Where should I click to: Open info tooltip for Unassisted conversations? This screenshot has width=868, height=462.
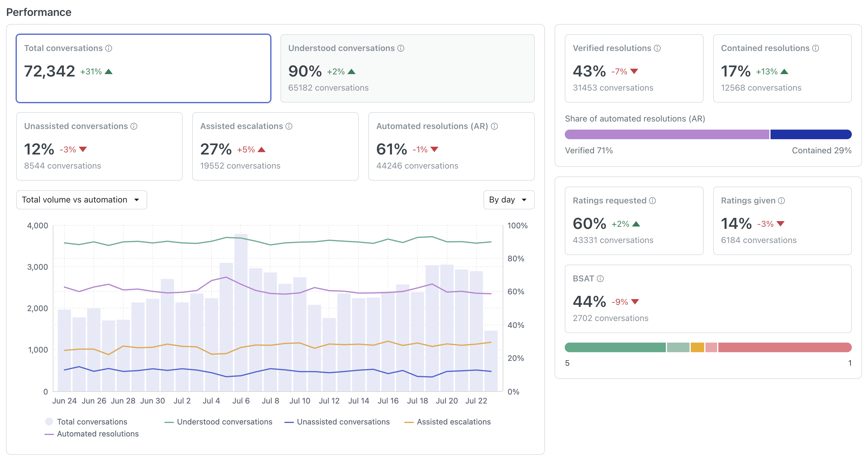tap(134, 126)
